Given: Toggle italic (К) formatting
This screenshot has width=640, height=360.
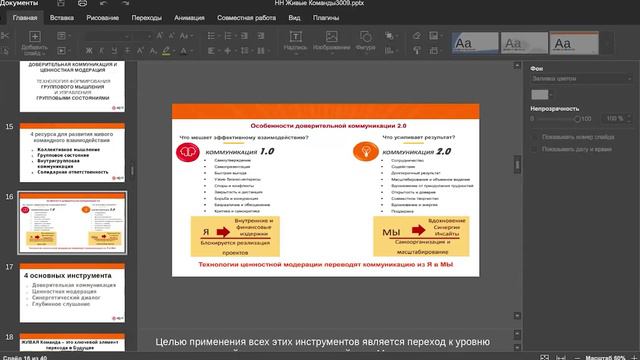Looking at the screenshot, I should (102, 51).
